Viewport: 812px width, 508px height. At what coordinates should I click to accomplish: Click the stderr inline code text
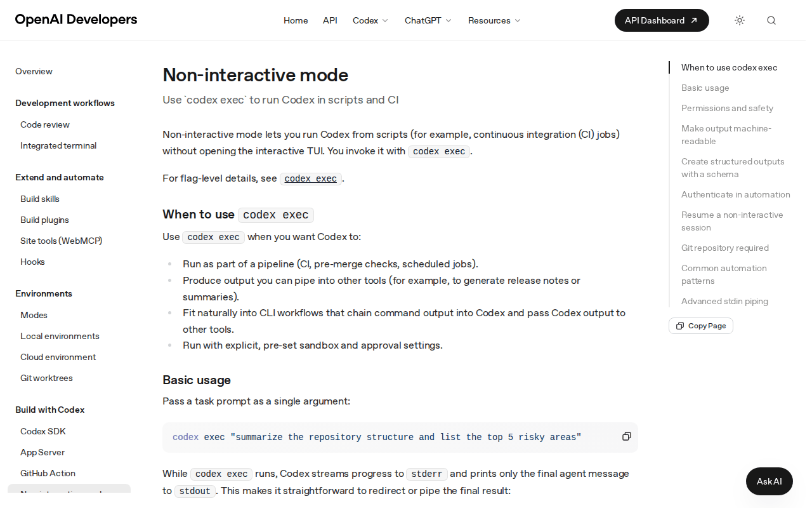[x=427, y=474]
